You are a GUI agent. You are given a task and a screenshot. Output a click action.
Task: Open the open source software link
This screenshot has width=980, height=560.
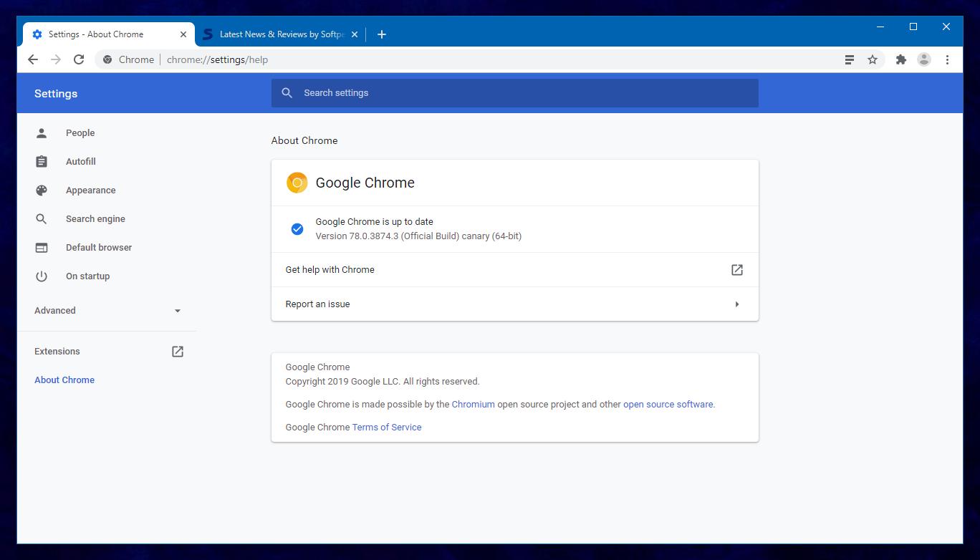coord(668,405)
